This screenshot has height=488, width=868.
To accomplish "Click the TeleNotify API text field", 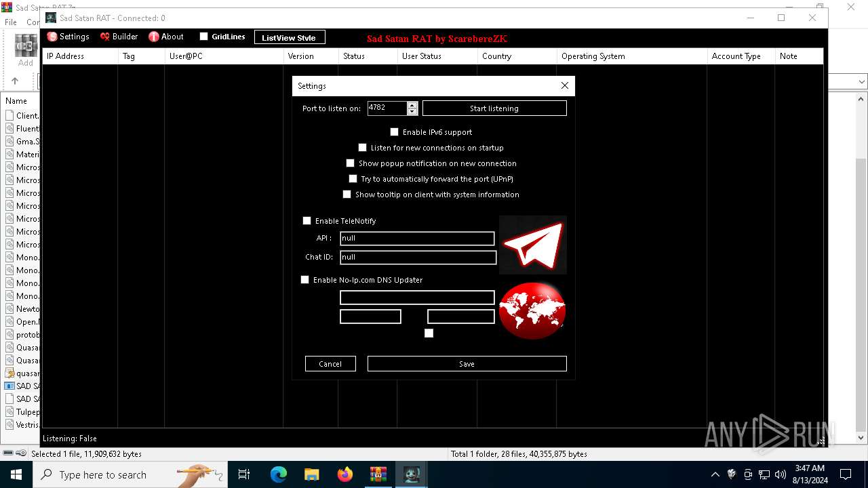I will click(417, 239).
